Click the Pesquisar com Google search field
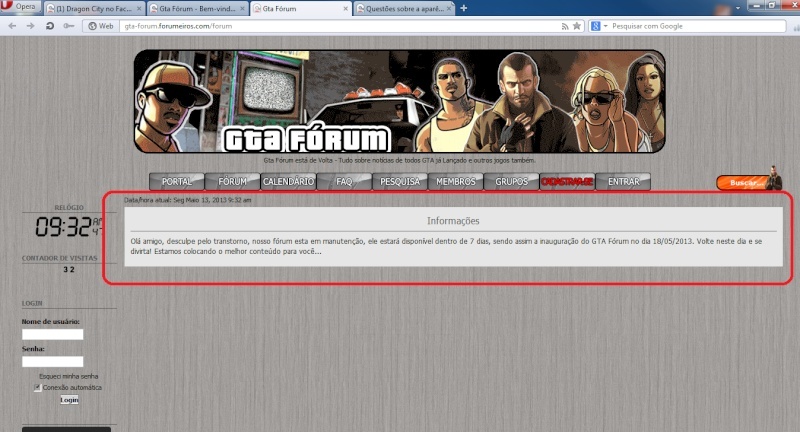800x432 pixels. (x=697, y=26)
